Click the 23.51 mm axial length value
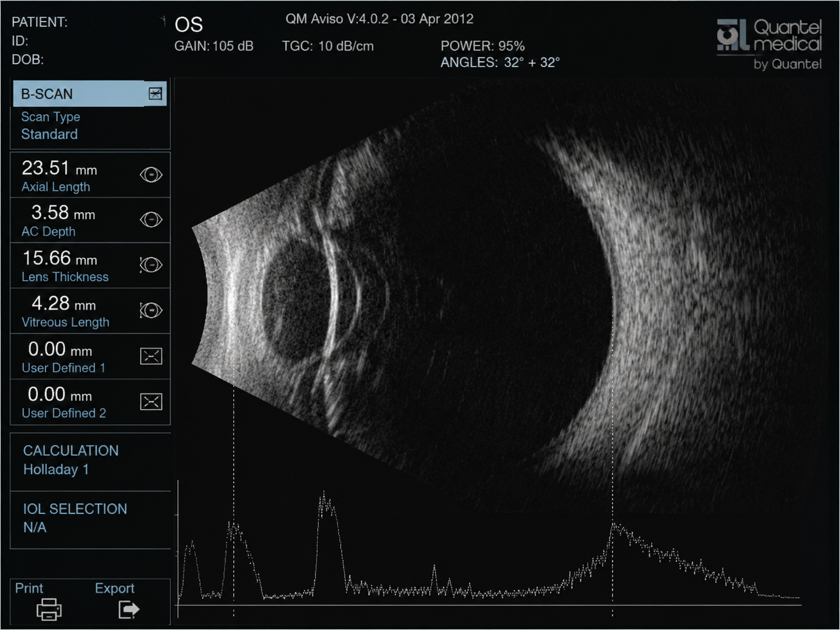Image resolution: width=840 pixels, height=630 pixels. pos(59,168)
